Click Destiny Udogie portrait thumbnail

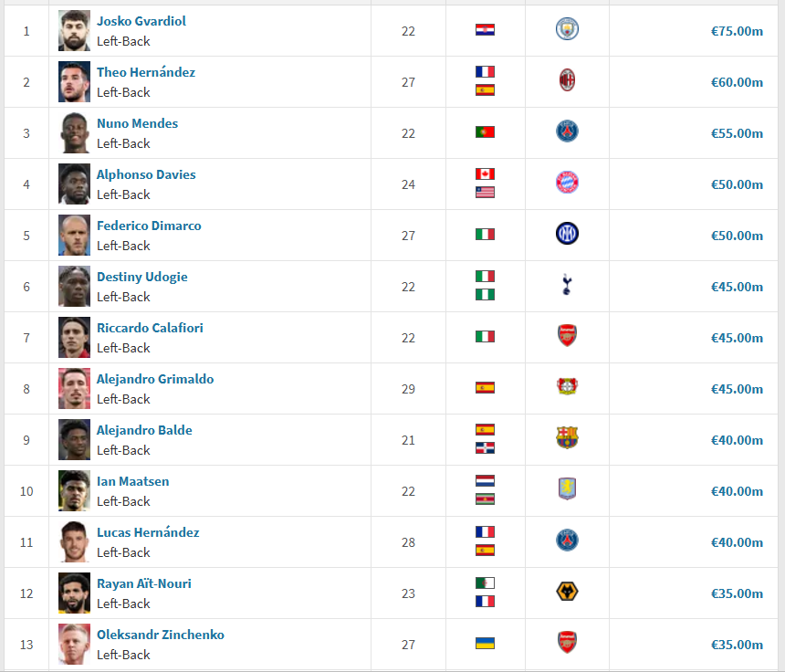tap(74, 286)
